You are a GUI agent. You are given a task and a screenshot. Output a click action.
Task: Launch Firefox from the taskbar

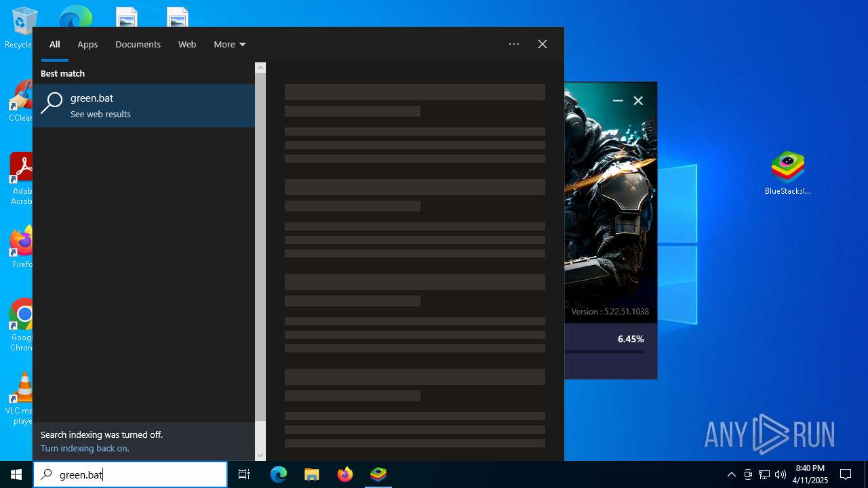point(345,474)
